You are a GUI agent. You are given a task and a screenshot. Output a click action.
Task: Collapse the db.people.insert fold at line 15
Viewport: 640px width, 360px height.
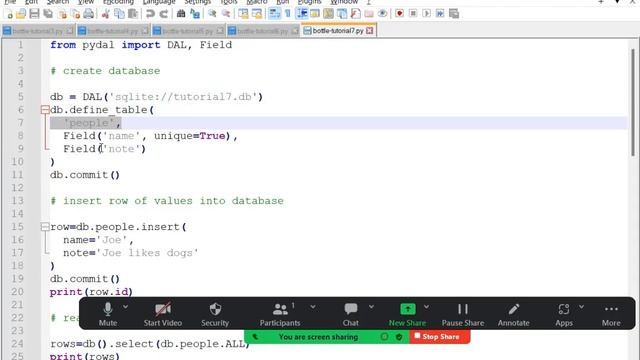click(x=45, y=227)
